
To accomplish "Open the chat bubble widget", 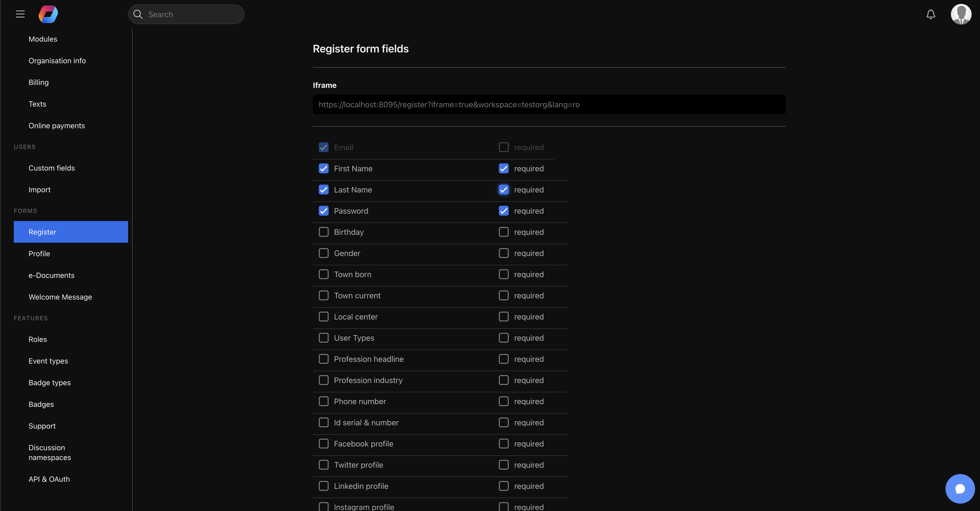I will pos(960,489).
